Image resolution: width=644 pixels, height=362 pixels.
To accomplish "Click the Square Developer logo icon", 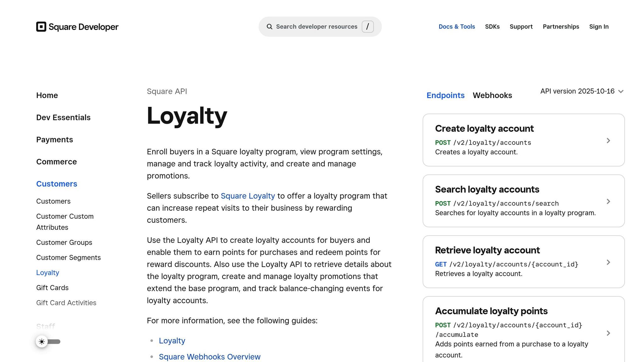I will click(41, 26).
